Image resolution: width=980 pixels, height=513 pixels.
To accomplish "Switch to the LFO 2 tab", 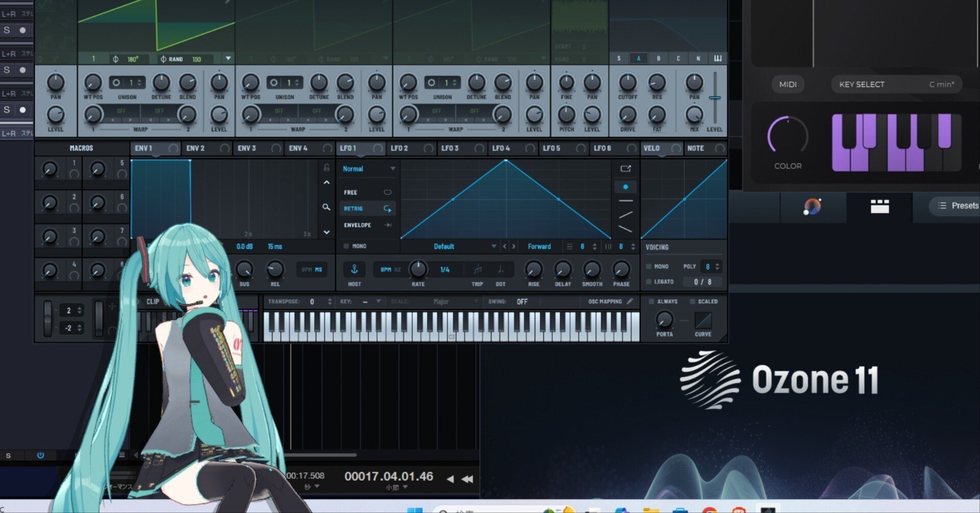I will coord(411,148).
